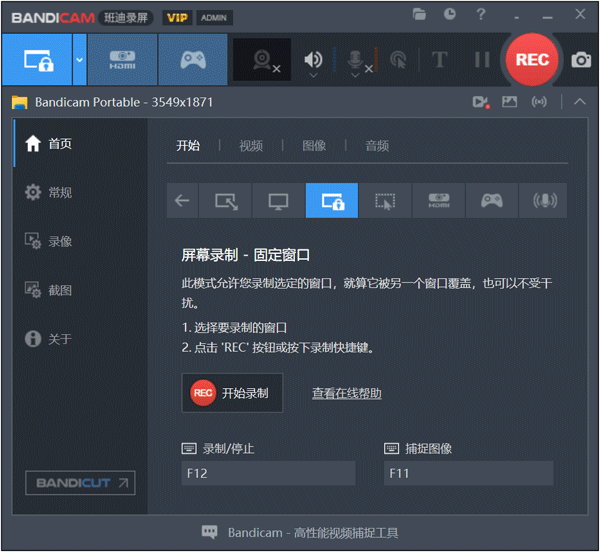The height and width of the screenshot is (554, 600).
Task: Expand speaker settings chevron below speaker icon
Action: pos(313,75)
